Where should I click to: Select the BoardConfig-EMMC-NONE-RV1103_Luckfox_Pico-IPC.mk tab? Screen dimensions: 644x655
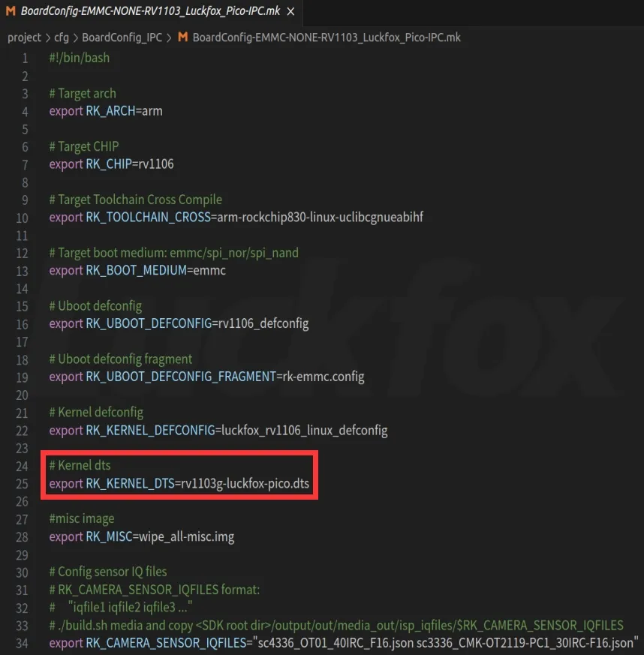(x=150, y=11)
